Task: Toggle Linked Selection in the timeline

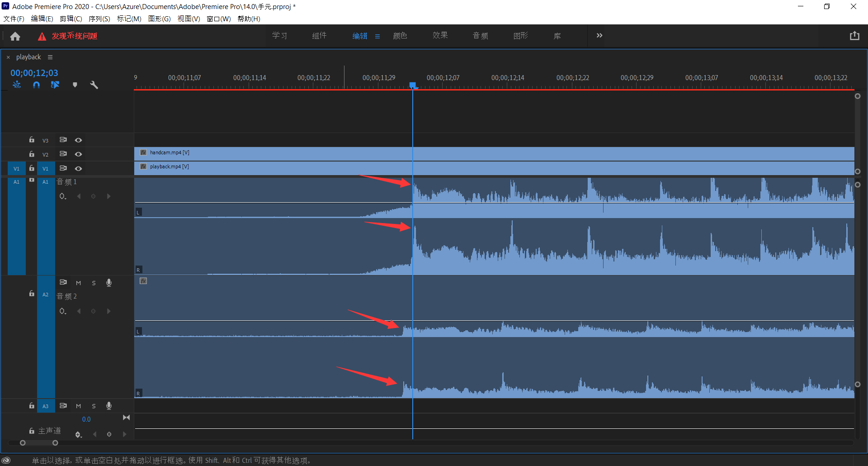Action: [x=55, y=85]
